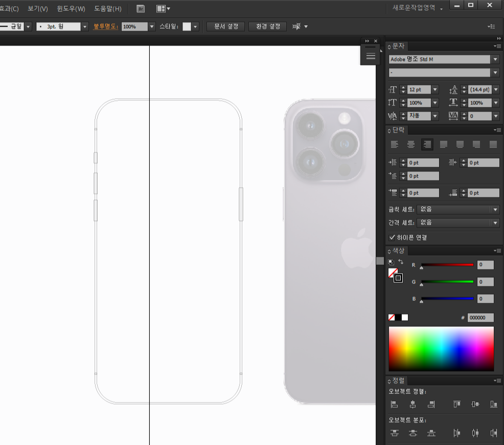Screen dimensions: 504x445
Task: Expand the Adobe 명조 Std M font dropdown
Action: pyautogui.click(x=495, y=59)
